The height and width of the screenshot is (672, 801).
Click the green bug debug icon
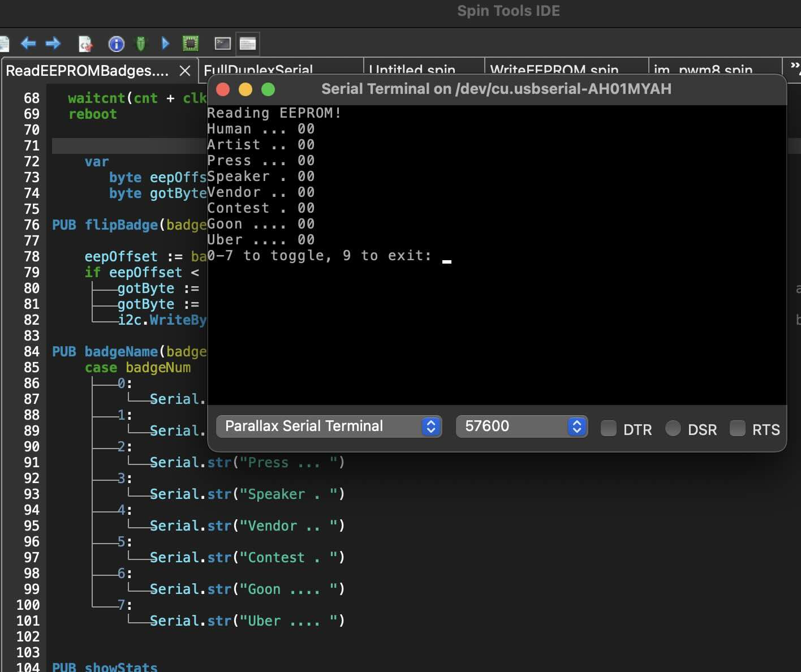(141, 44)
